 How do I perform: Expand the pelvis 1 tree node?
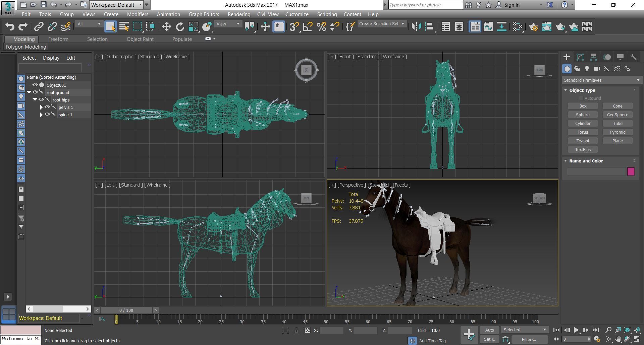pos(41,107)
